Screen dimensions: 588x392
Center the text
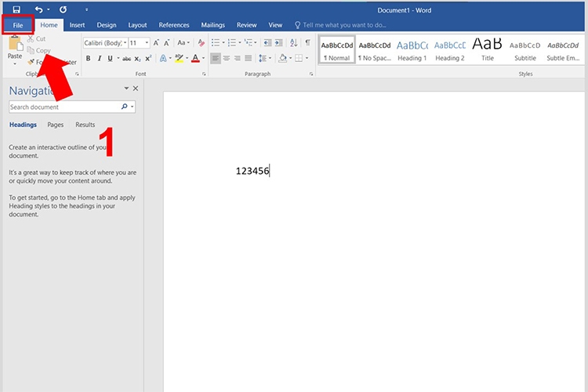227,58
